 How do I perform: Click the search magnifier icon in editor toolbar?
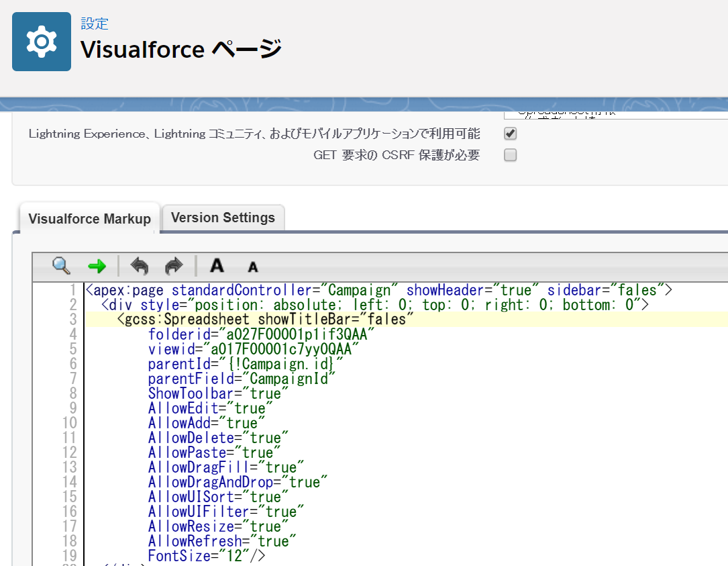[x=61, y=266]
